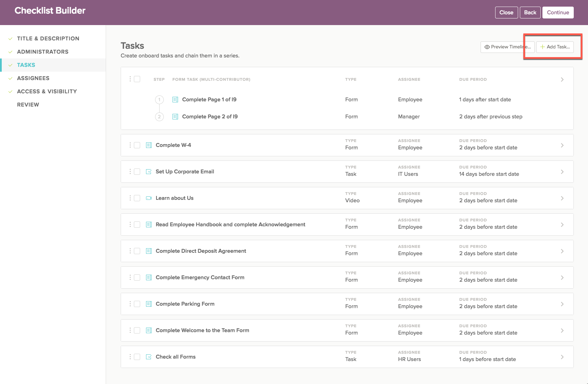Expand the Complete Welcome to the Team chevron
This screenshot has width=588, height=384.
click(x=562, y=330)
